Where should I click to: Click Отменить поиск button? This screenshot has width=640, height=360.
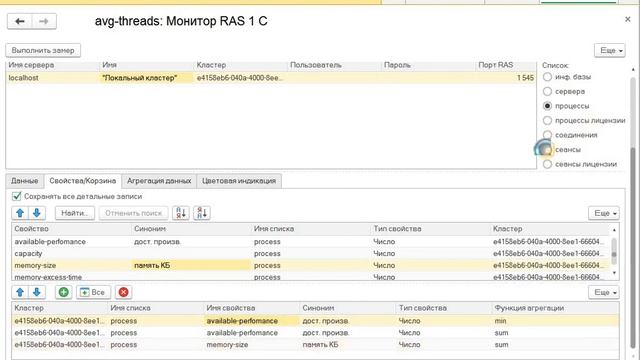point(133,213)
